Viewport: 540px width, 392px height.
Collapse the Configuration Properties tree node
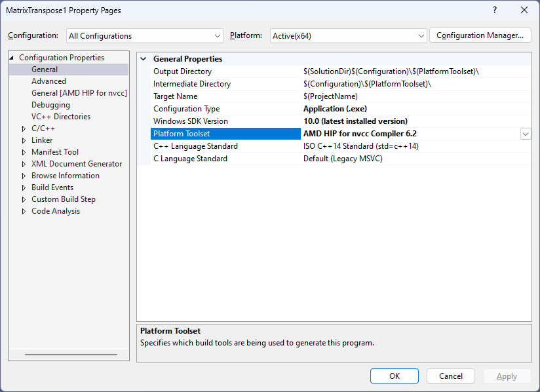12,58
